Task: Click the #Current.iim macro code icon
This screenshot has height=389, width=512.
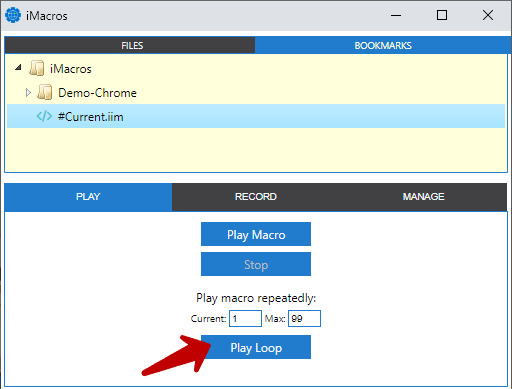Action: (x=44, y=116)
